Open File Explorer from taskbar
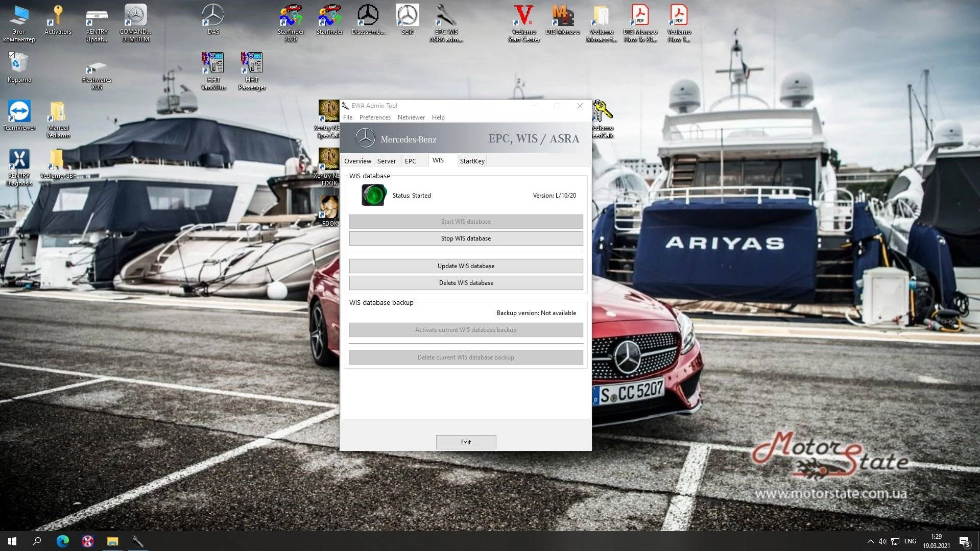 point(112,541)
